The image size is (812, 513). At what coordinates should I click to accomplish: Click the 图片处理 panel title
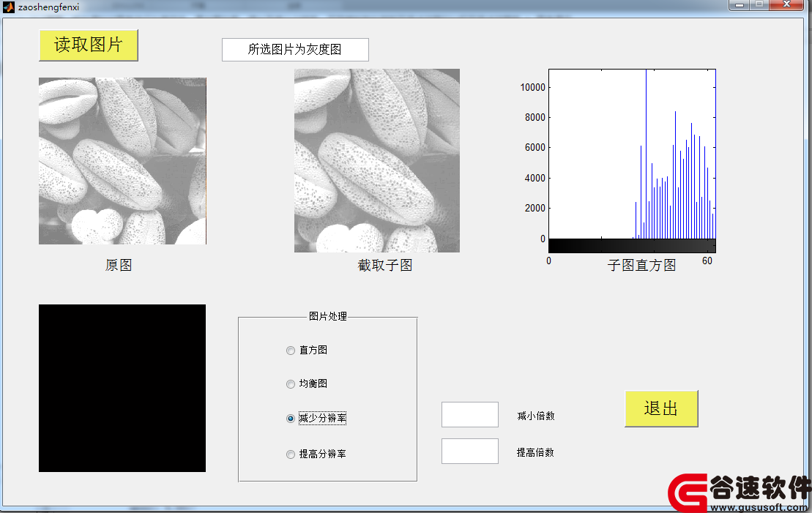coord(328,316)
